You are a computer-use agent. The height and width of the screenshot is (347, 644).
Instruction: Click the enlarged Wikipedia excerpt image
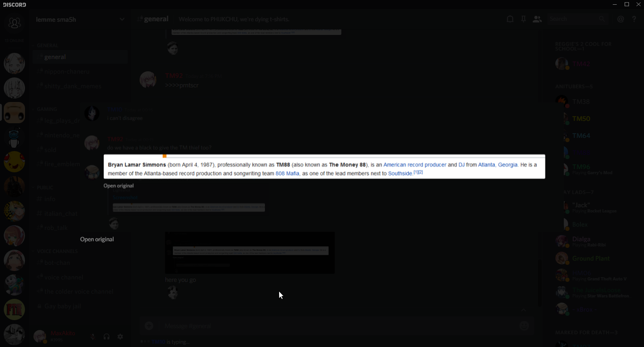(x=324, y=167)
